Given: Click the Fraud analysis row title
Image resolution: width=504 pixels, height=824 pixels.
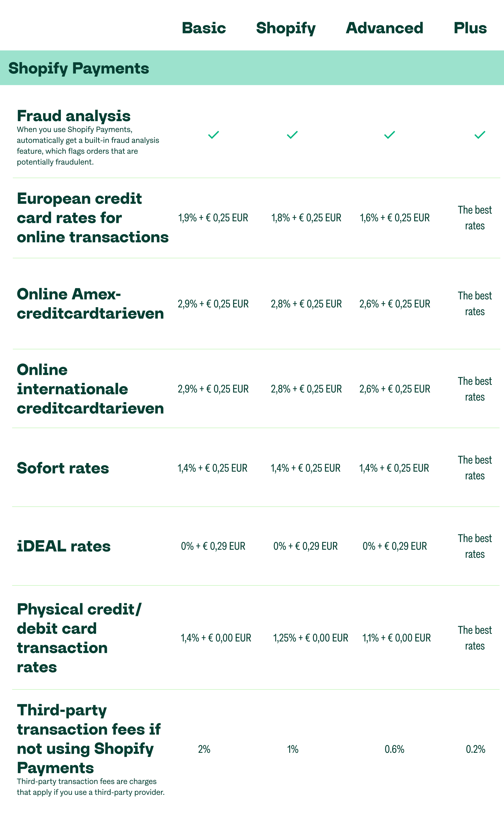Looking at the screenshot, I should [73, 116].
